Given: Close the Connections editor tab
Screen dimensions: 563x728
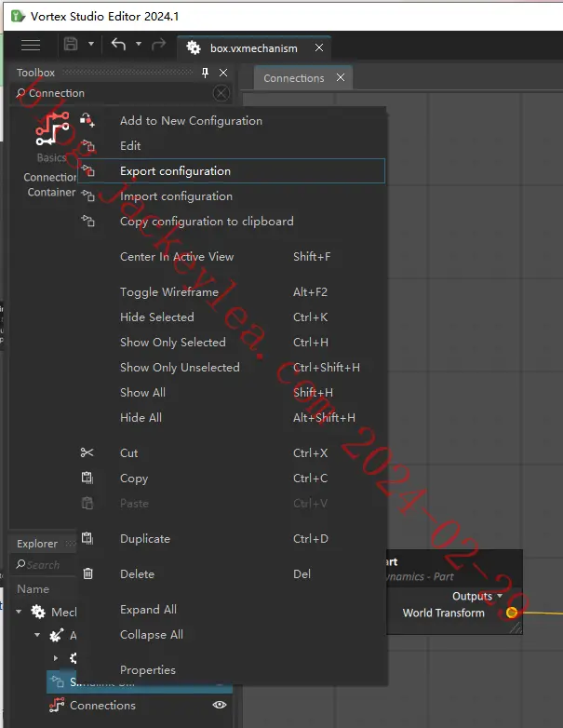Looking at the screenshot, I should [341, 77].
